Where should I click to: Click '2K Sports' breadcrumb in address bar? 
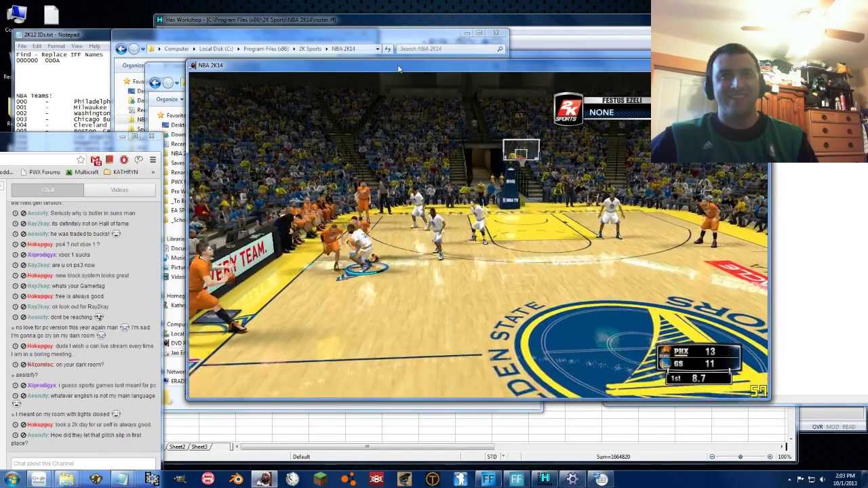[310, 49]
